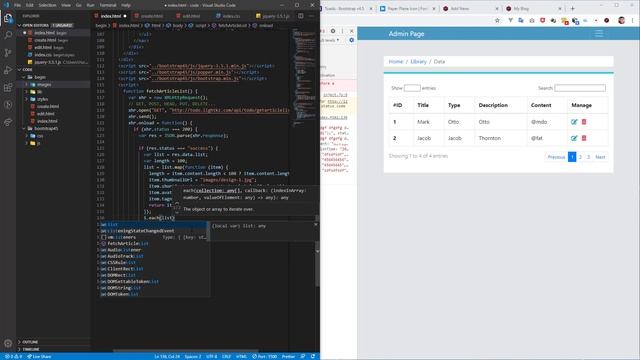Click the Library breadcrumb link
Image resolution: width=640 pixels, height=360 pixels.
[418, 62]
